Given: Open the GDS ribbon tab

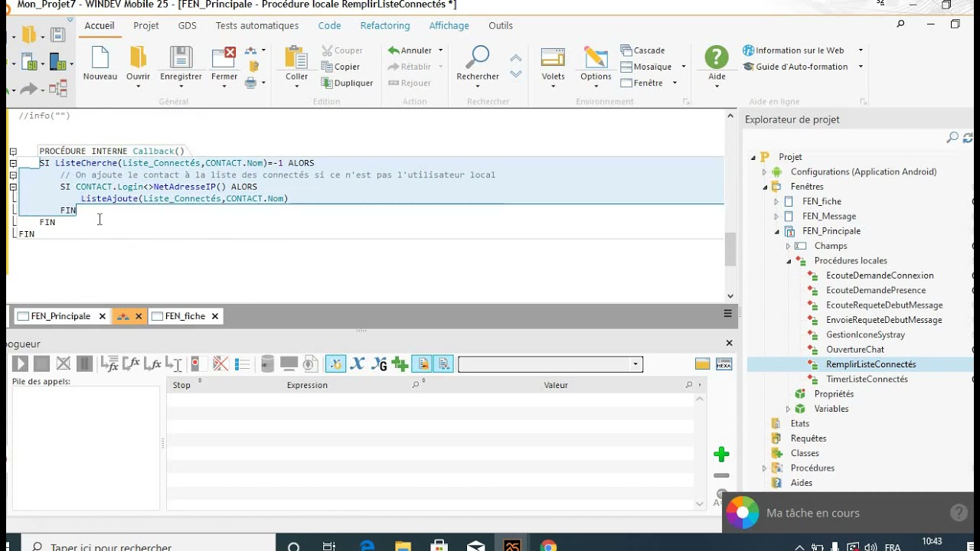Looking at the screenshot, I should [x=188, y=25].
